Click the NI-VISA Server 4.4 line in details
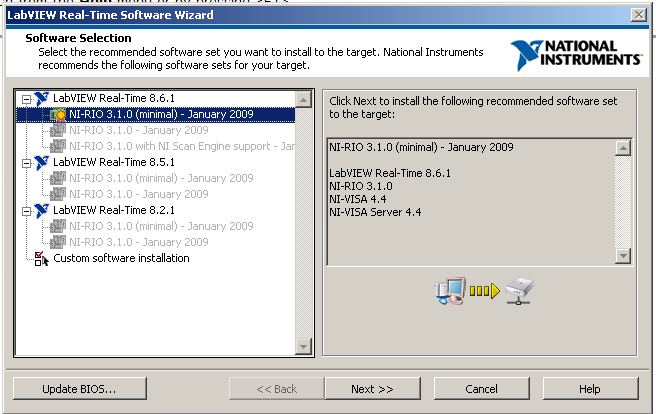 pos(375,212)
